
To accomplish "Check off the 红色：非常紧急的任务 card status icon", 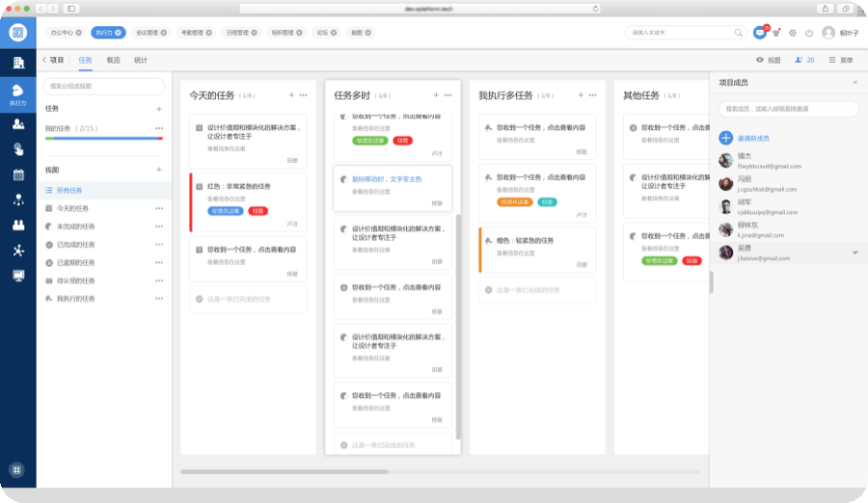I will click(x=200, y=187).
